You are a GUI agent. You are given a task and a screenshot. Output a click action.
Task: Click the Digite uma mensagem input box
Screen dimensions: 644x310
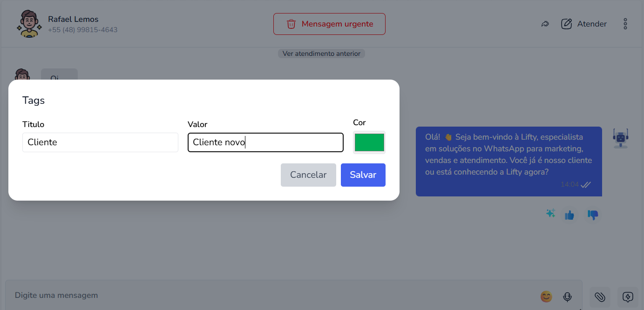tap(270, 295)
